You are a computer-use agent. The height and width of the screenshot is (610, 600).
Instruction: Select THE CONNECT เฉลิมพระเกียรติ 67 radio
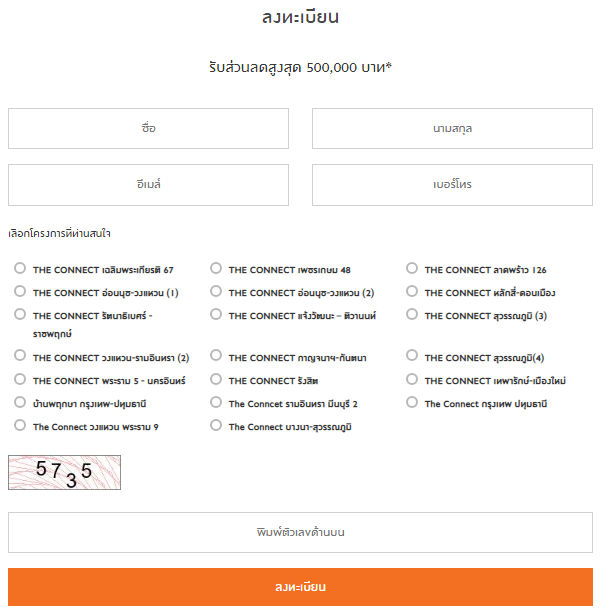(x=20, y=269)
